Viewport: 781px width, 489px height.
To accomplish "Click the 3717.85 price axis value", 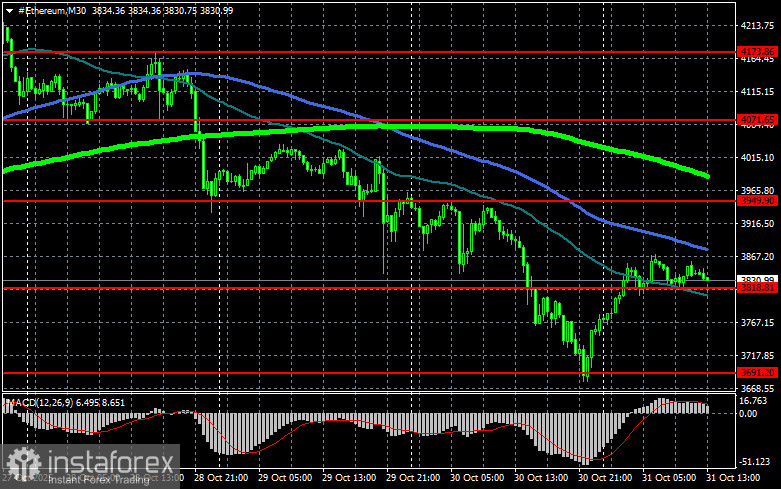I will 758,356.
